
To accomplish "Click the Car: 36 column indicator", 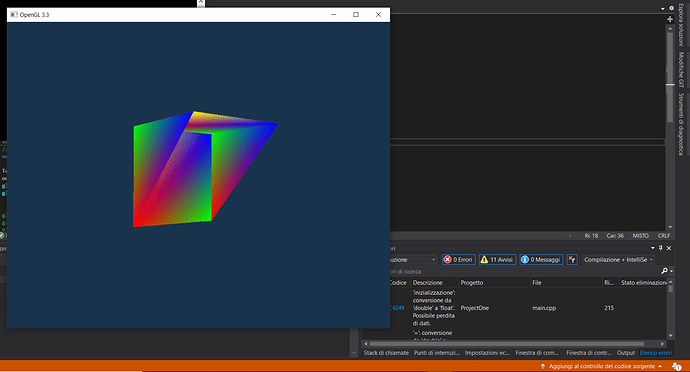I will coord(615,236).
